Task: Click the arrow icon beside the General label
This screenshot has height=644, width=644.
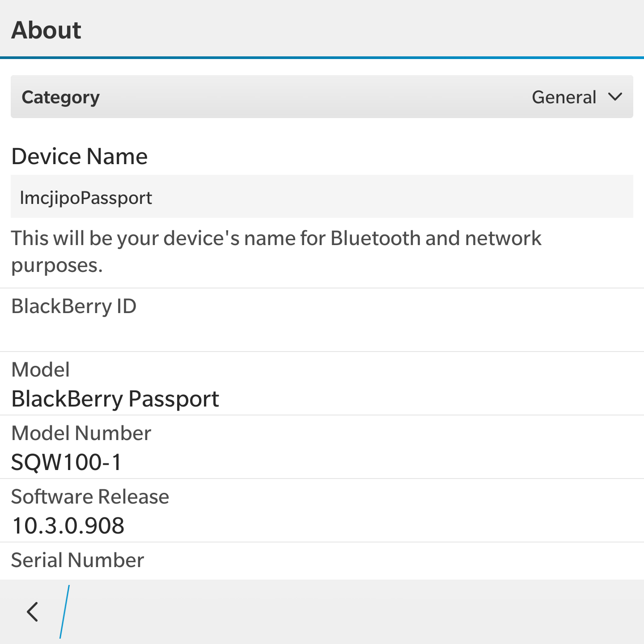Action: click(x=614, y=97)
